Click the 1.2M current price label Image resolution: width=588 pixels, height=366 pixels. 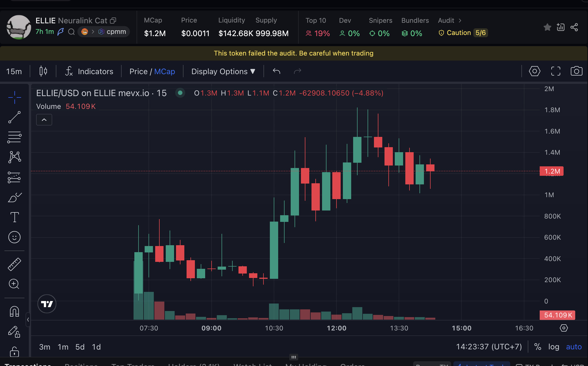(552, 171)
